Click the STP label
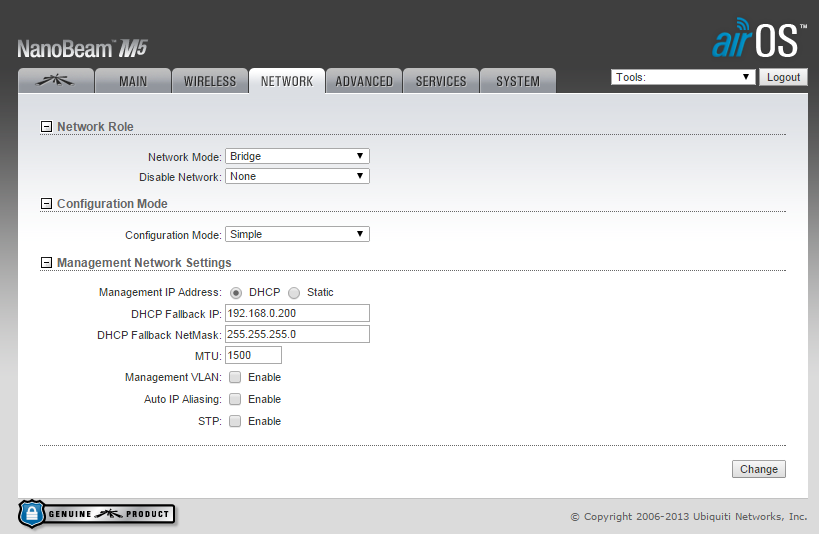819x534 pixels. pyautogui.click(x=210, y=421)
